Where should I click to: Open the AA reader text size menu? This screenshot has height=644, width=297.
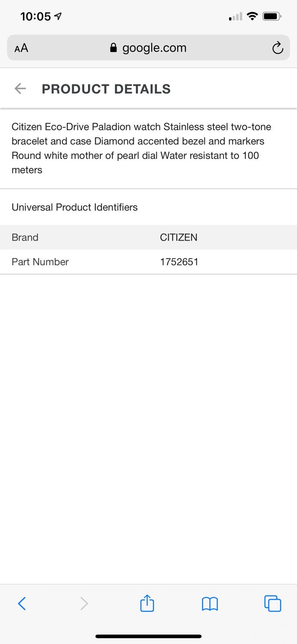coord(21,48)
